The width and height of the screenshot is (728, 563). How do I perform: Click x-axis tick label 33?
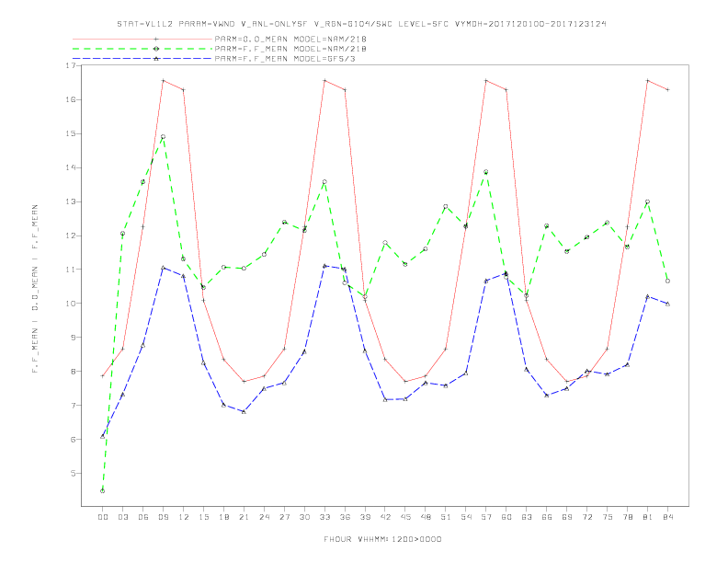(324, 517)
